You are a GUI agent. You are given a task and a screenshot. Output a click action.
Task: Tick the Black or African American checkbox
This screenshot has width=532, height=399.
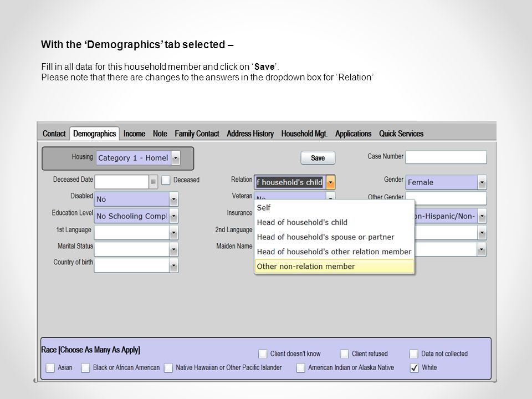tap(85, 367)
